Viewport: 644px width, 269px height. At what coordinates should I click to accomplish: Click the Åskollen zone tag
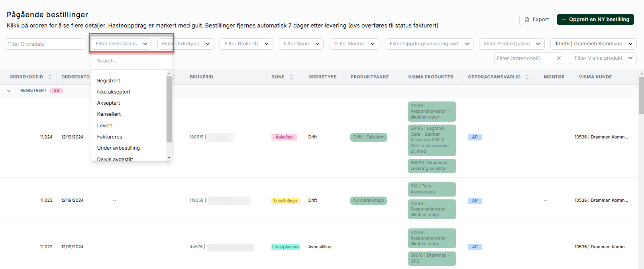click(x=284, y=137)
